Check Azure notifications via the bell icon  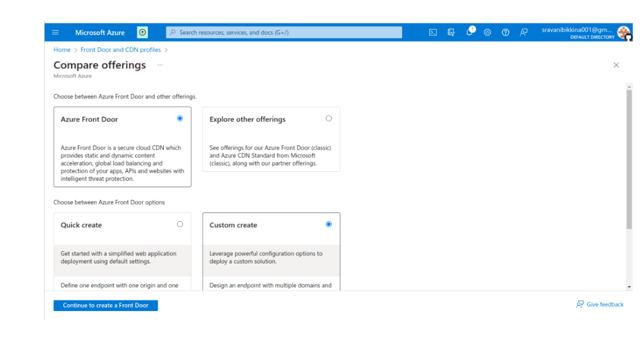coord(469,32)
